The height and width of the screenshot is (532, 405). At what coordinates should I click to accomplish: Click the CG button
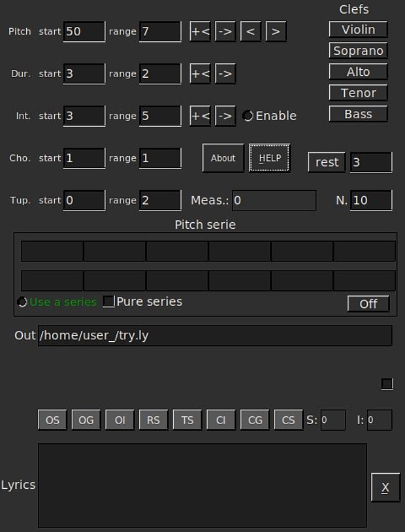(x=255, y=420)
